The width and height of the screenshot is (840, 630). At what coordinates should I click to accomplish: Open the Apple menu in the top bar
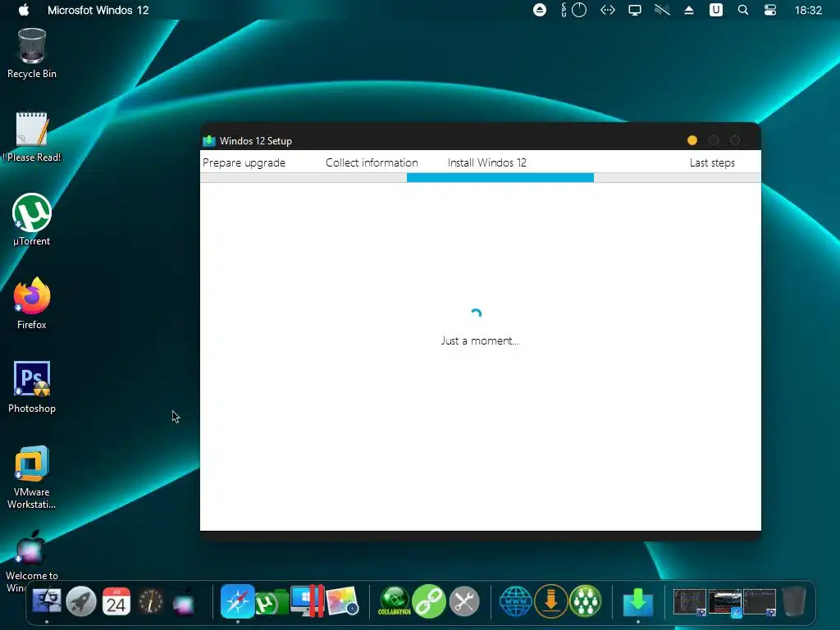[24, 10]
